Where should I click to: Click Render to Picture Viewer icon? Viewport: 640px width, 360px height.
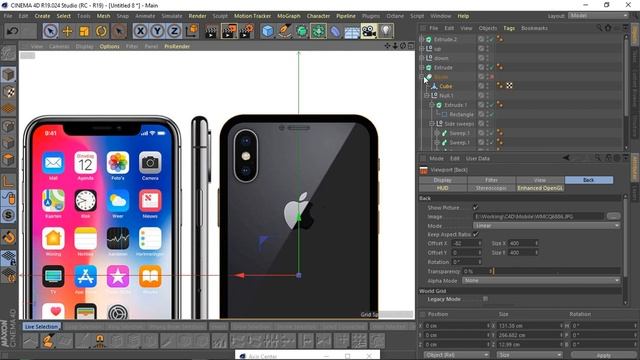(229, 31)
